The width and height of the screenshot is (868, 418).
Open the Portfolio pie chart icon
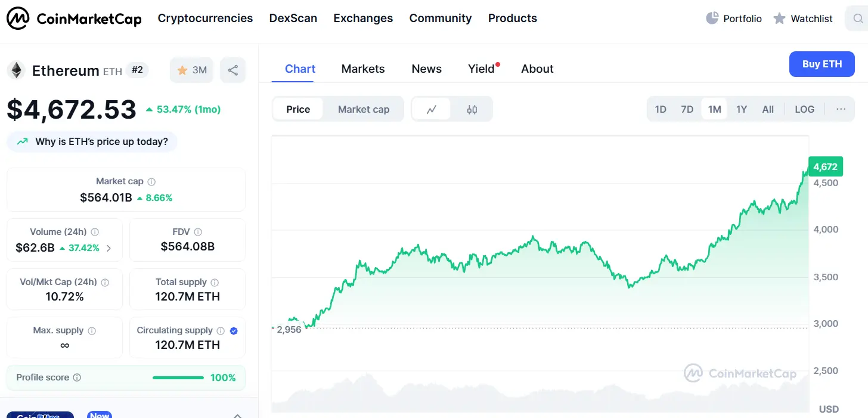(712, 18)
